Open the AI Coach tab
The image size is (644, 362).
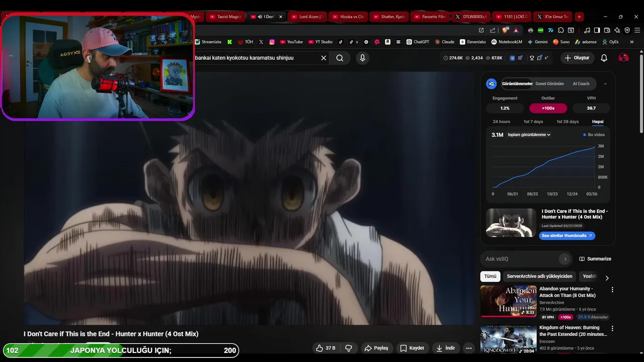click(x=581, y=84)
